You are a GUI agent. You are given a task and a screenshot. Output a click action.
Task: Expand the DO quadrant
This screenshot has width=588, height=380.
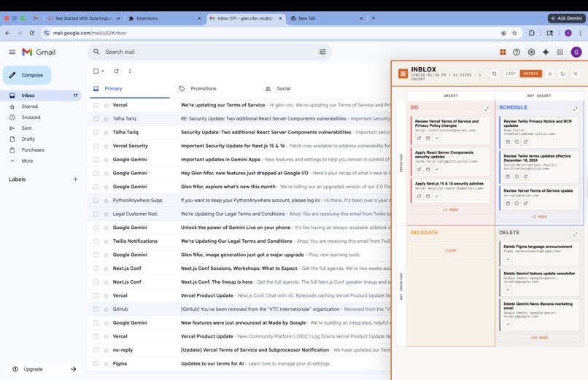487,109
